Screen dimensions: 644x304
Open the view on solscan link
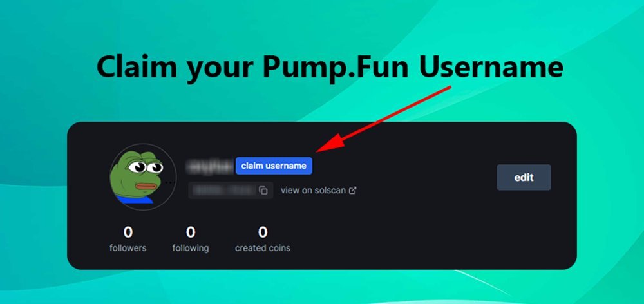[x=318, y=191]
